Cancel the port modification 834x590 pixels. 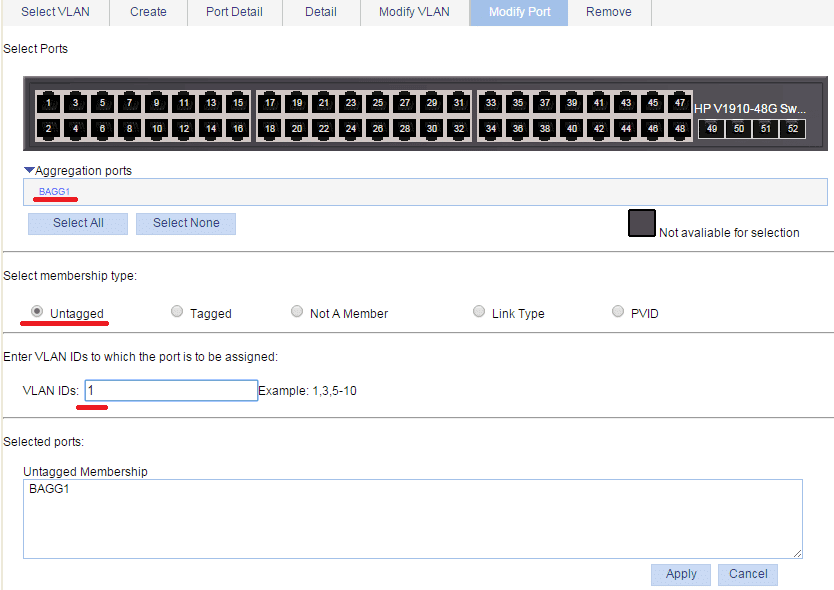click(x=748, y=575)
